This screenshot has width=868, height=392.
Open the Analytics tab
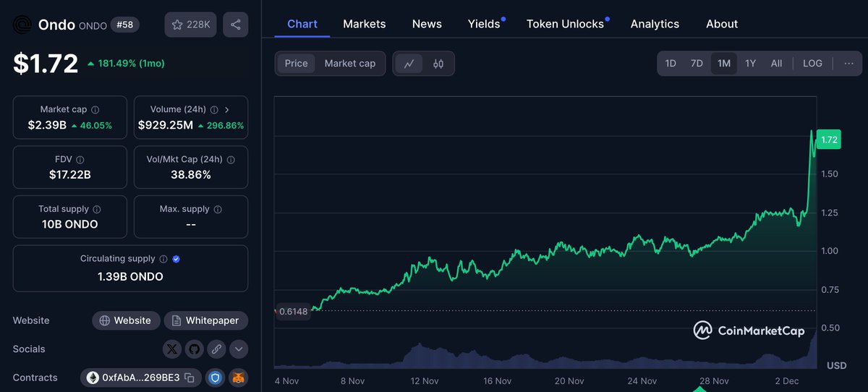655,24
